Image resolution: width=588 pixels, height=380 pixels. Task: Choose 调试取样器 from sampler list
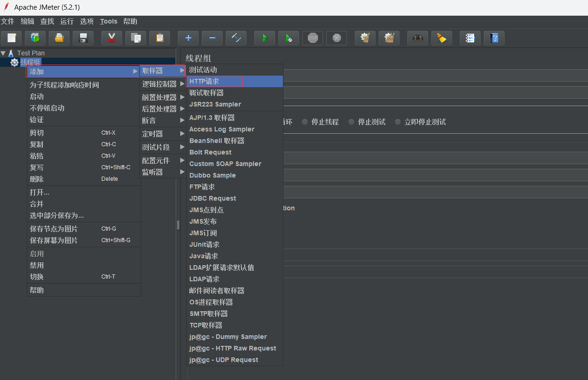pyautogui.click(x=235, y=93)
